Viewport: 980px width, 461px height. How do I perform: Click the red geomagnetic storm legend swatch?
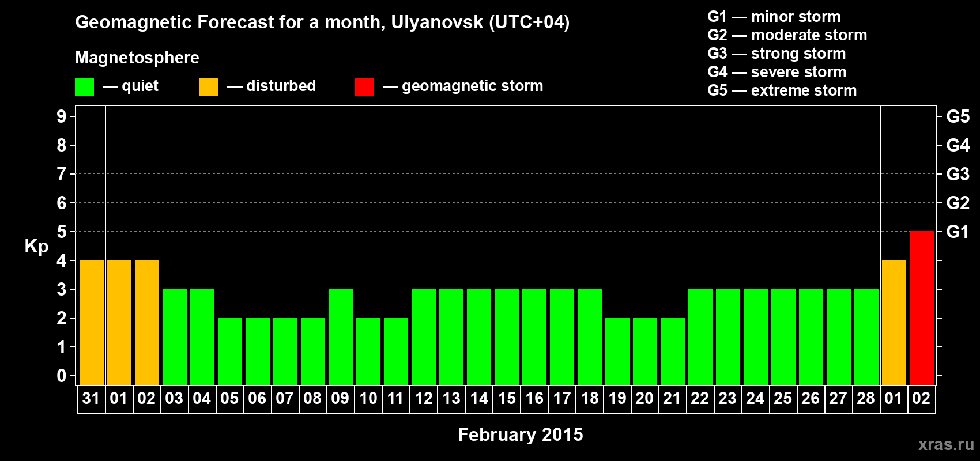(364, 87)
